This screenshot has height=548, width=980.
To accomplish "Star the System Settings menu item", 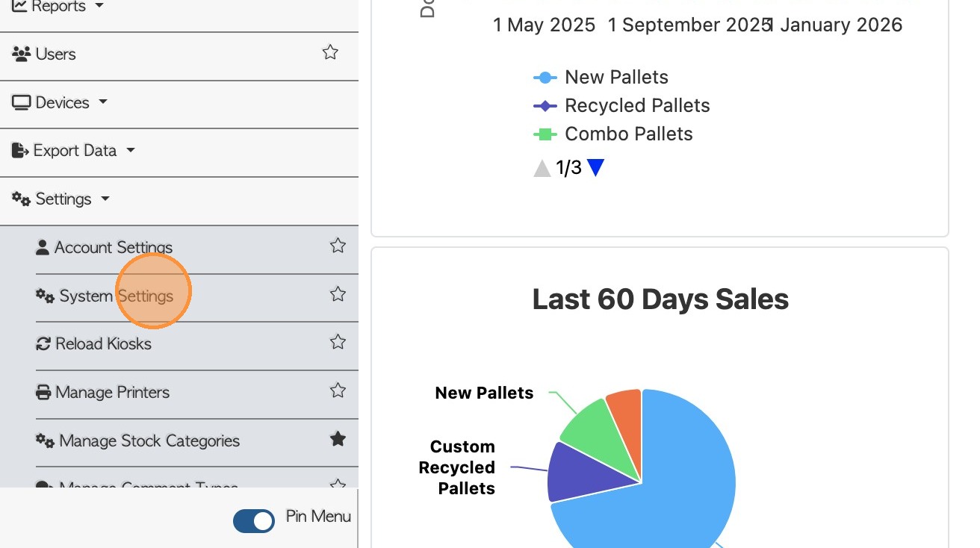I will tap(338, 294).
